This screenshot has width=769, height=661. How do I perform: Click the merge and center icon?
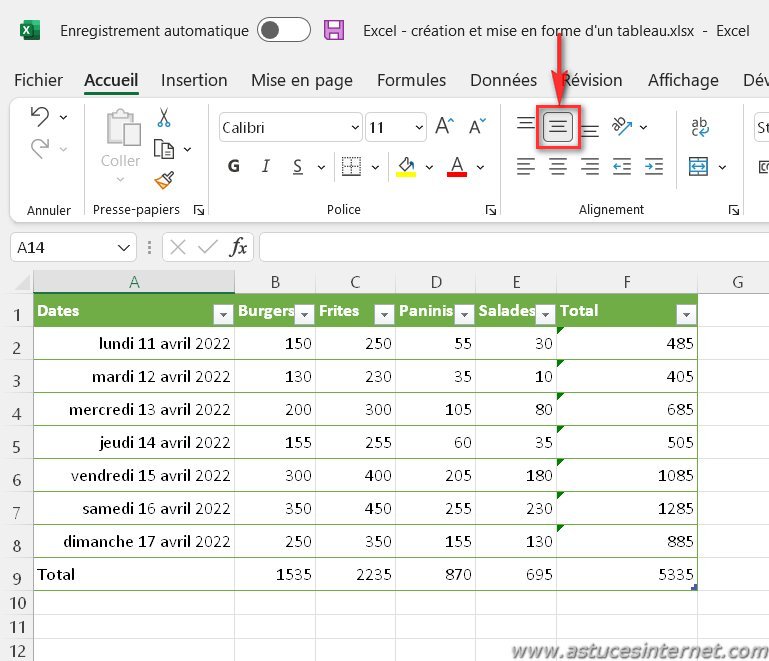pyautogui.click(x=698, y=167)
